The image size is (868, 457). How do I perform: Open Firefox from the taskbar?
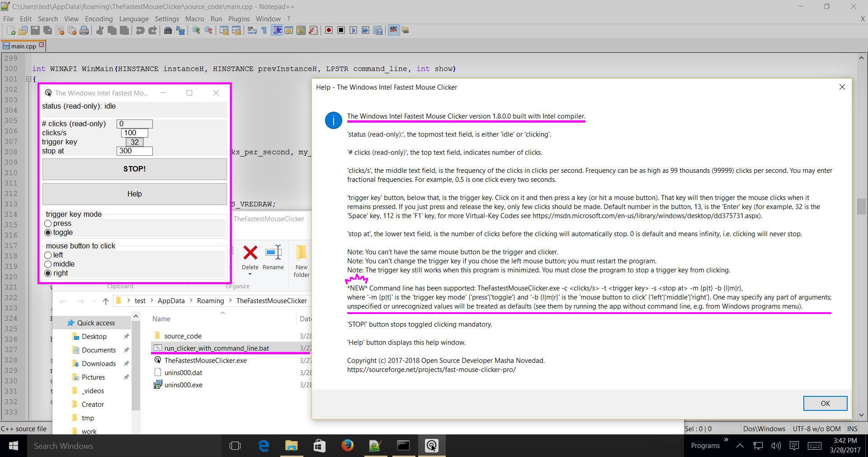pyautogui.click(x=347, y=446)
